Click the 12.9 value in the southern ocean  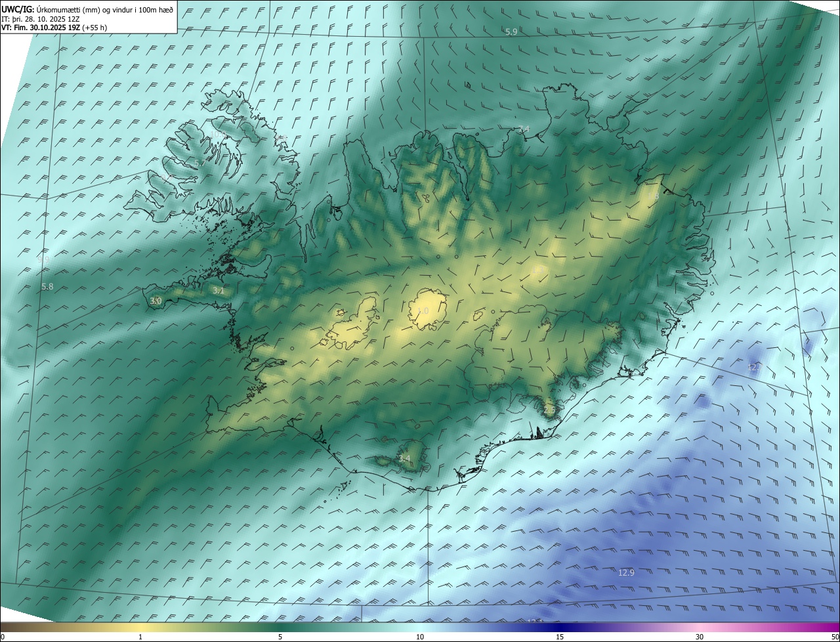coord(626,572)
